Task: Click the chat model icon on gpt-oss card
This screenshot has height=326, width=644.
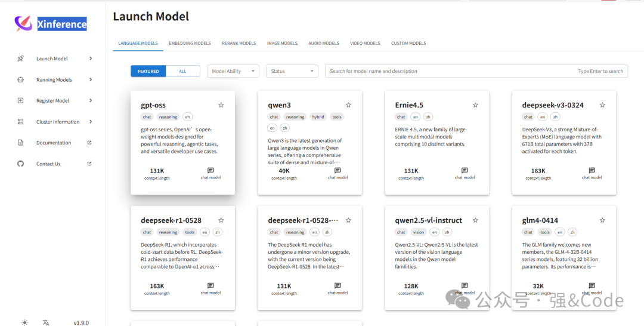Action: click(210, 170)
